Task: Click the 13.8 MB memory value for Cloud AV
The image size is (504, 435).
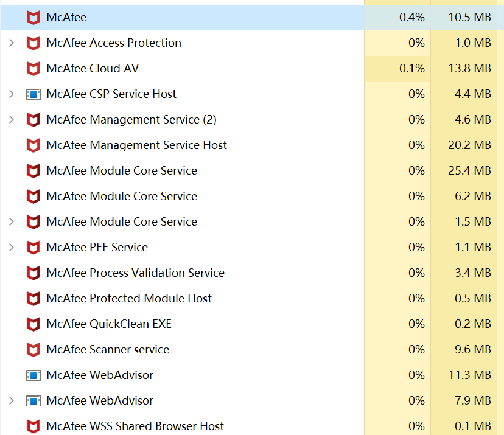Action: click(x=469, y=69)
